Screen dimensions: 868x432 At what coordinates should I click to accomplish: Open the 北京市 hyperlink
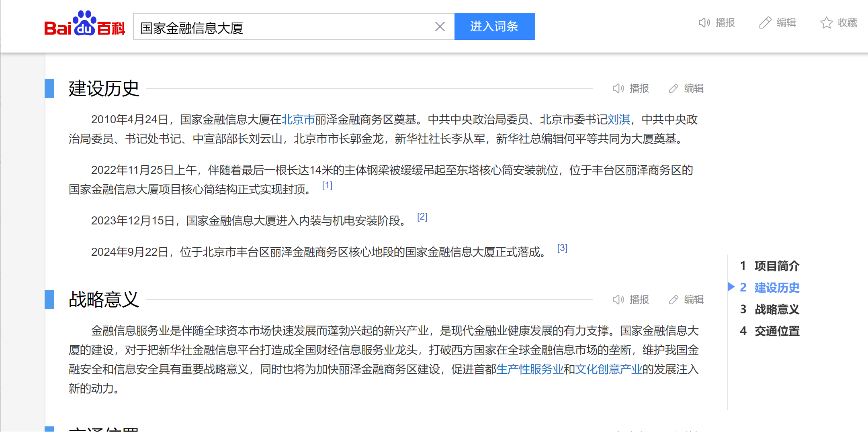click(298, 120)
